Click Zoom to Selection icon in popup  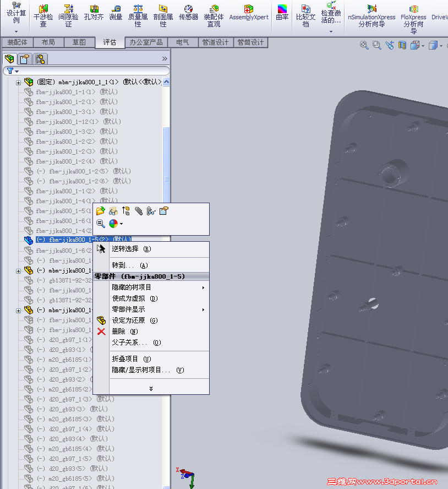[100, 224]
